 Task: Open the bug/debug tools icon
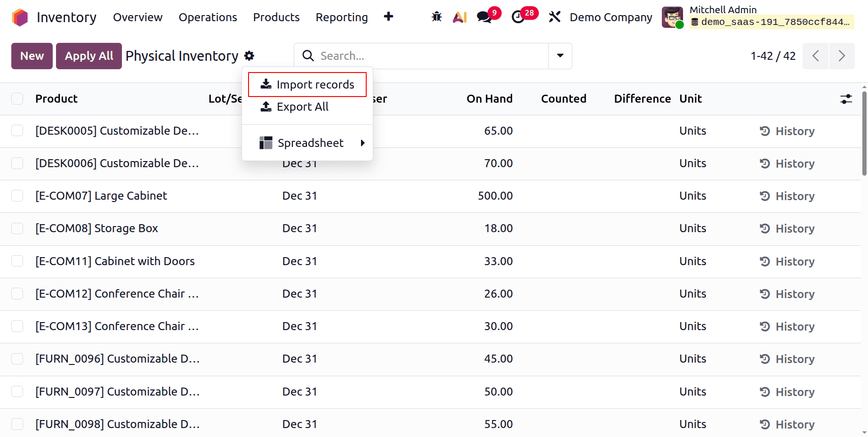437,17
